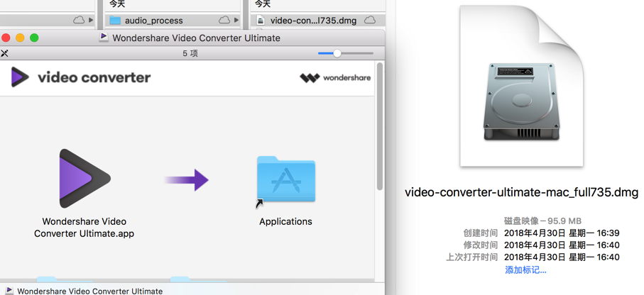Click the path bar Wondershare Video Converter Ultimate
This screenshot has width=644, height=295.
85,291
